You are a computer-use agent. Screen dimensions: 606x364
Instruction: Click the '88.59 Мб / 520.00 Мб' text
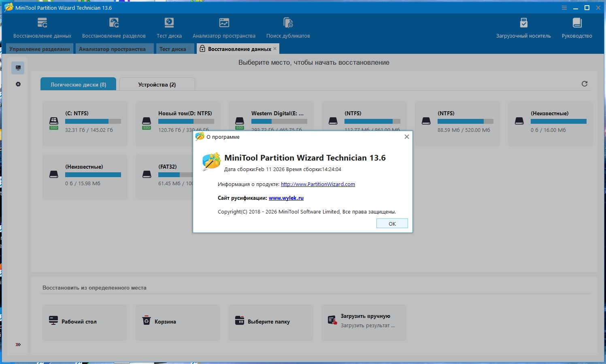tap(464, 130)
